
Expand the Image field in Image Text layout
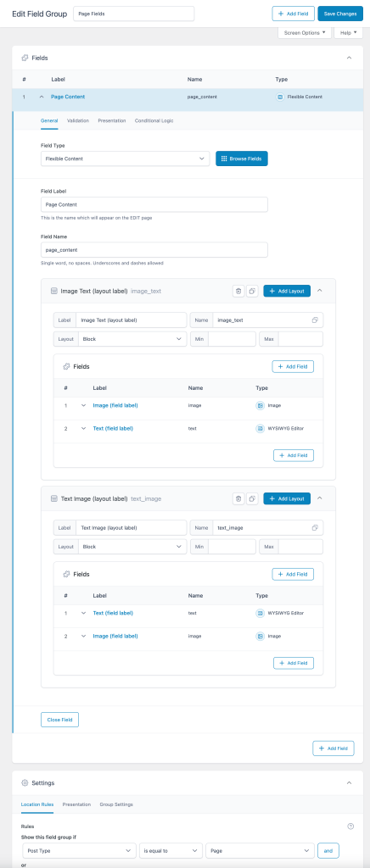pyautogui.click(x=84, y=405)
